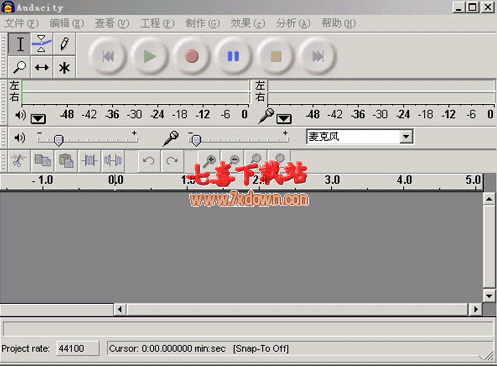Click the output volume slider handle
Viewport: 497px width, 366px height.
click(59, 141)
